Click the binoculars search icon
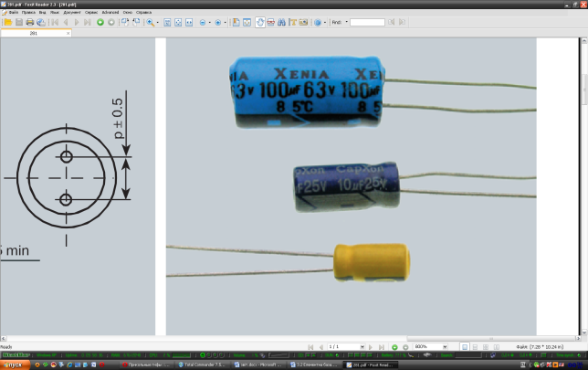The image size is (588, 370). click(x=281, y=23)
